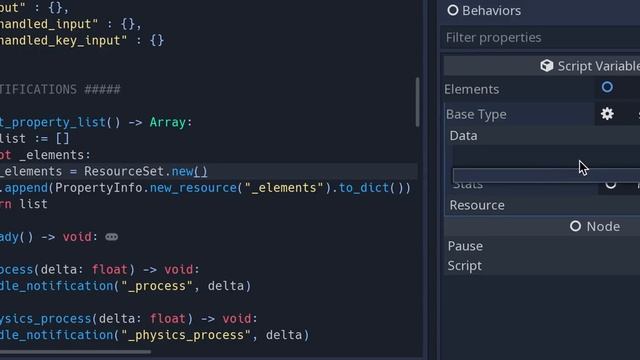The width and height of the screenshot is (640, 360).
Task: Click the handled_key_input dictionary line
Action: click(82, 40)
